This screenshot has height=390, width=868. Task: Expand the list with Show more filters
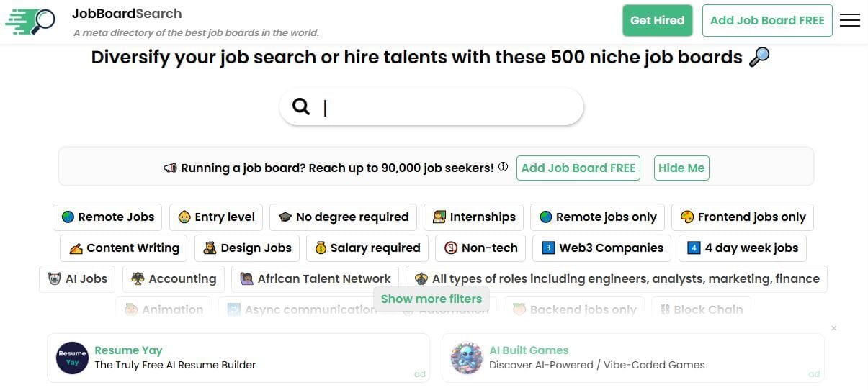coord(431,299)
